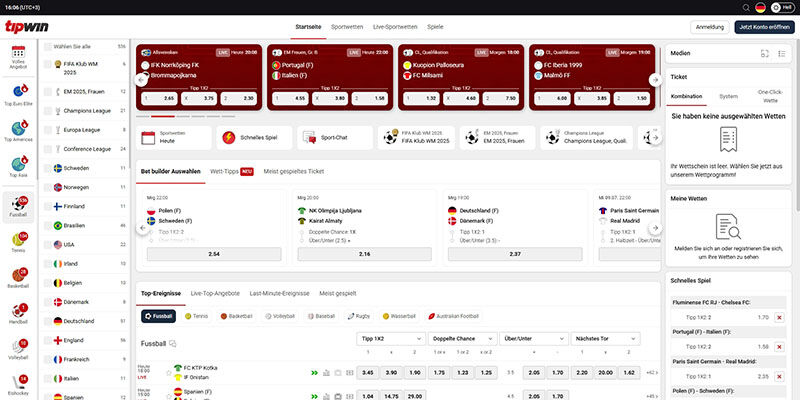Select Volleyball sport icon in sidebar
800x400 pixels.
pos(18,349)
